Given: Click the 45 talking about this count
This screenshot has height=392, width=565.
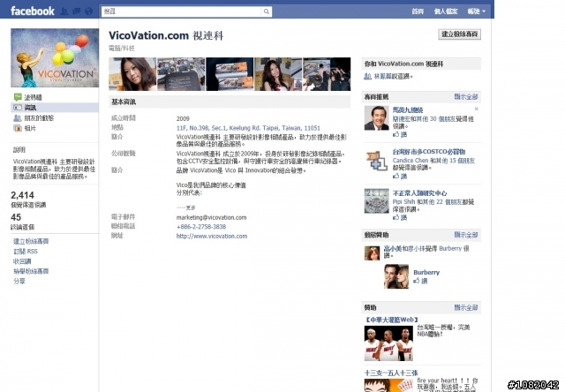Looking at the screenshot, I should (x=16, y=217).
